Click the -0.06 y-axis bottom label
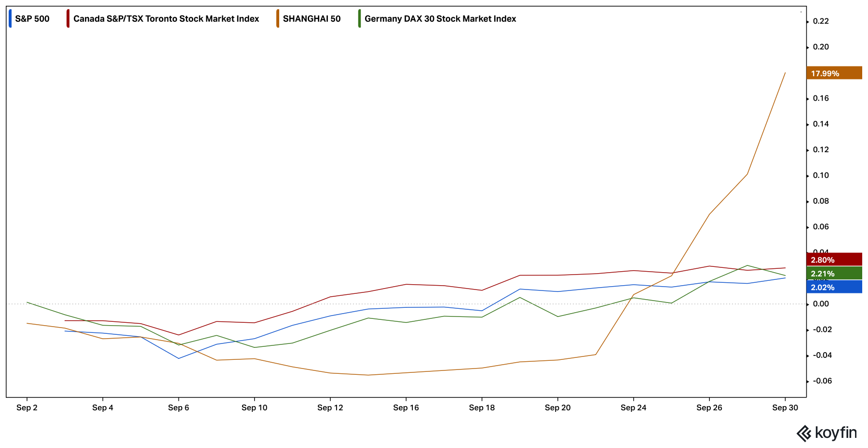This screenshot has width=868, height=448. click(x=822, y=381)
